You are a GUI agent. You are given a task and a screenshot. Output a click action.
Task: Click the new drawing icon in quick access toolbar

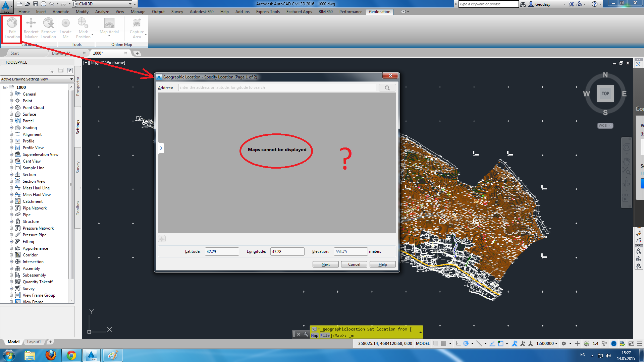click(19, 4)
